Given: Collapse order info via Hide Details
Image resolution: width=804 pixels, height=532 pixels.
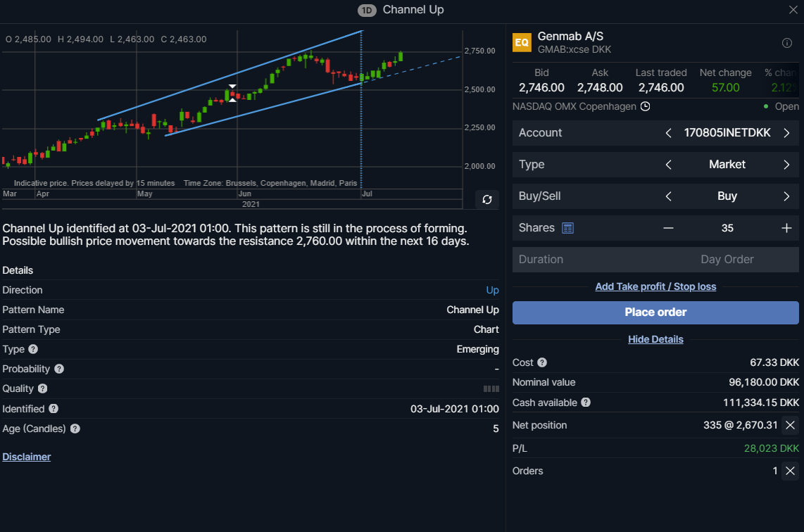Looking at the screenshot, I should [655, 339].
